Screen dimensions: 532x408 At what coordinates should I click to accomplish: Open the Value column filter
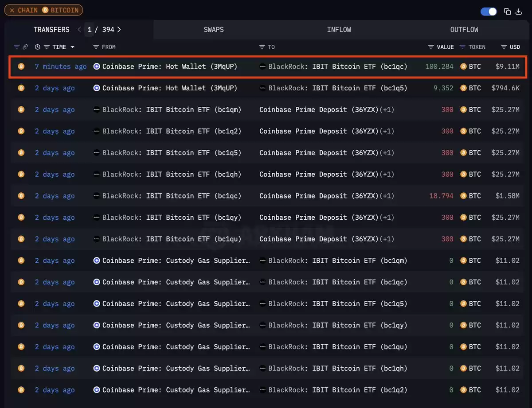coord(430,47)
